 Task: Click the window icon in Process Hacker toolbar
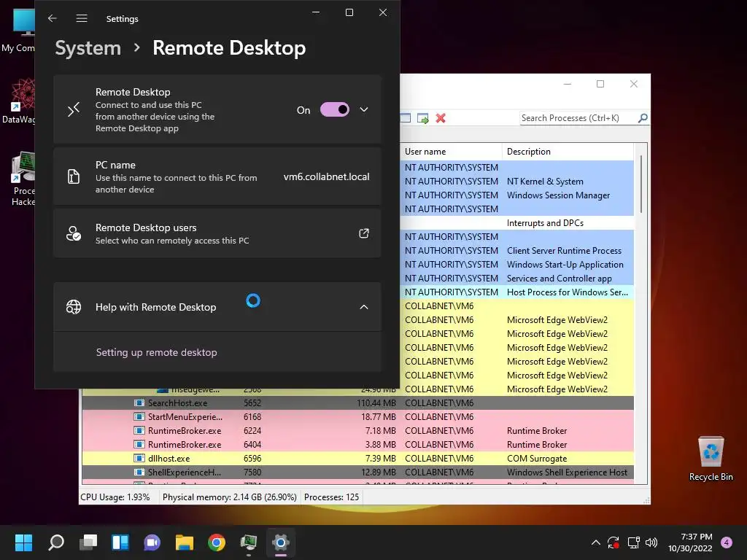point(406,118)
